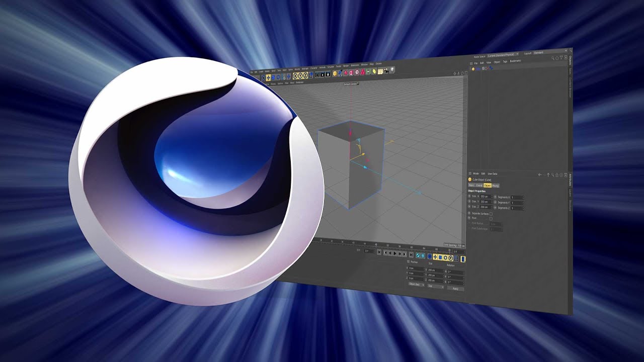Open the viewport Panel menu
The width and height of the screenshot is (644, 362).
[292, 83]
